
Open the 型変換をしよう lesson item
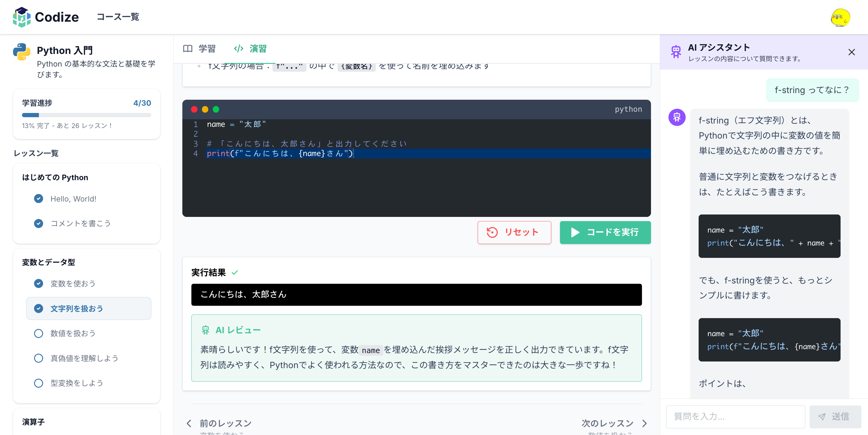(x=77, y=383)
